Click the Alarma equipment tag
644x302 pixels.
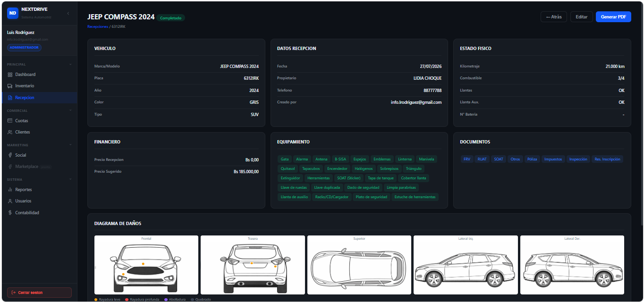(302, 159)
